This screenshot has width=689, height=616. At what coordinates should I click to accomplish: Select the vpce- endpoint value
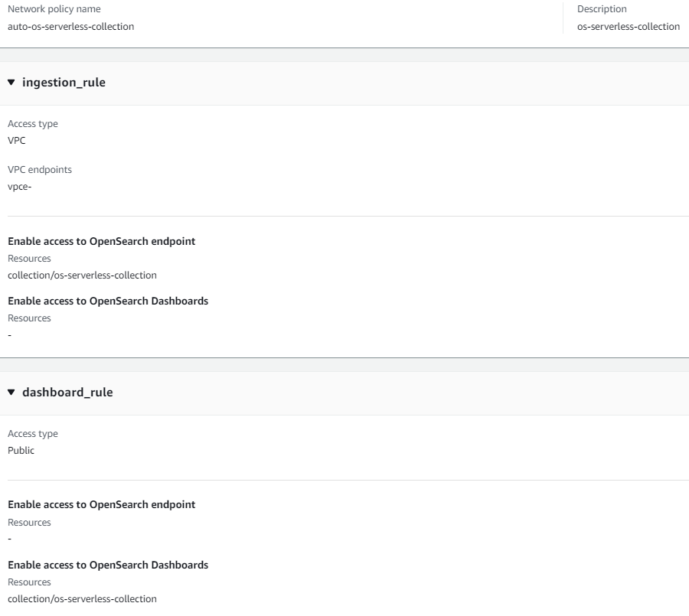[19, 187]
